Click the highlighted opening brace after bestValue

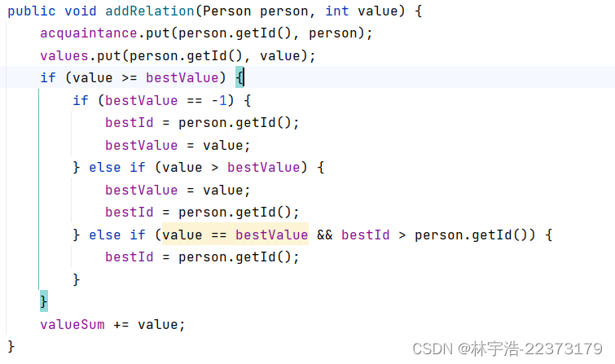coord(239,77)
